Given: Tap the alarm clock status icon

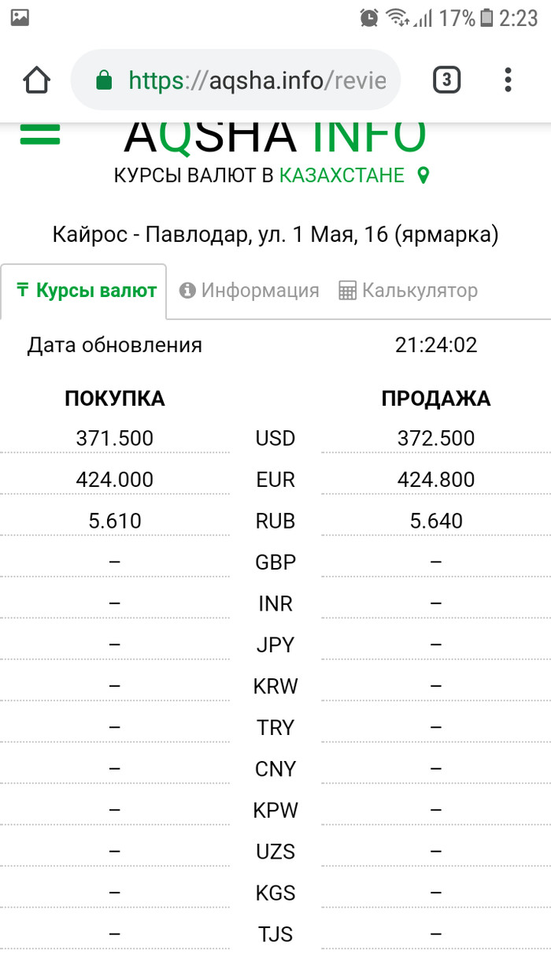Looking at the screenshot, I should 368,17.
